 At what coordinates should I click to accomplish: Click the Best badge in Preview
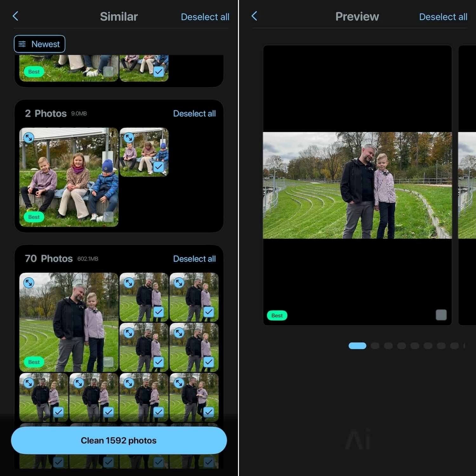point(277,315)
